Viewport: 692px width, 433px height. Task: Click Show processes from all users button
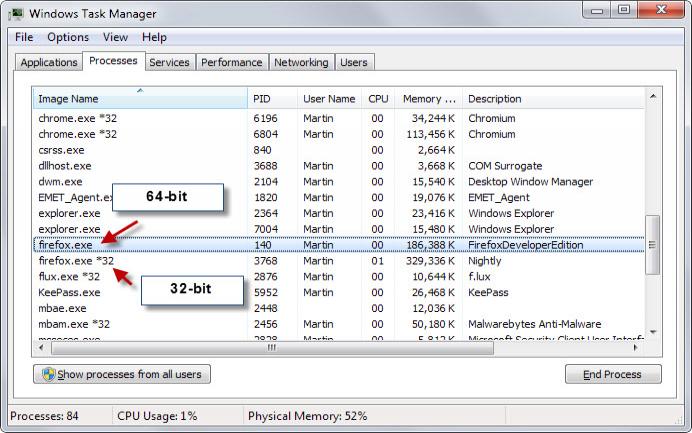pos(122,374)
